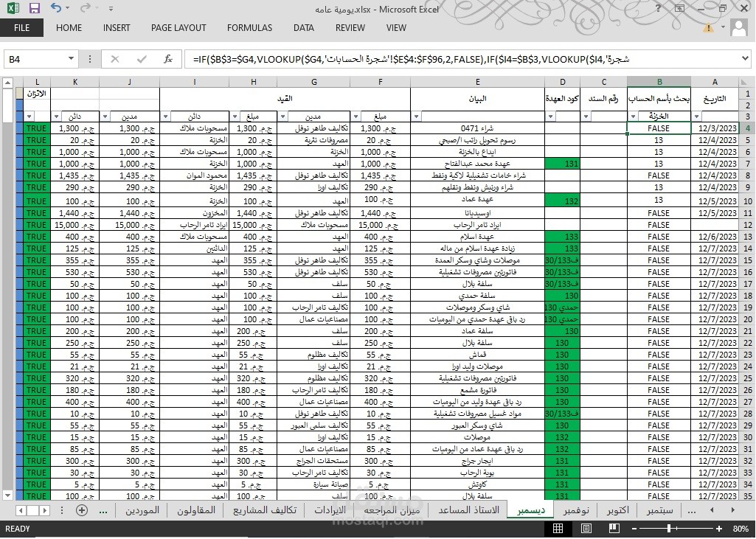Click the Enter checkmark formula icon
Screen dimensions: 756x539
(142, 59)
